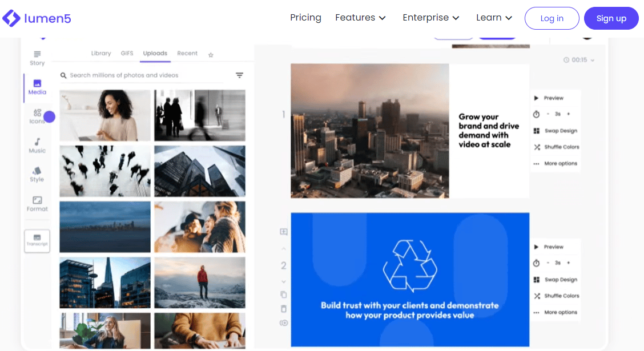Increase slide 1 duration with plus
This screenshot has width=644, height=351.
coord(569,114)
